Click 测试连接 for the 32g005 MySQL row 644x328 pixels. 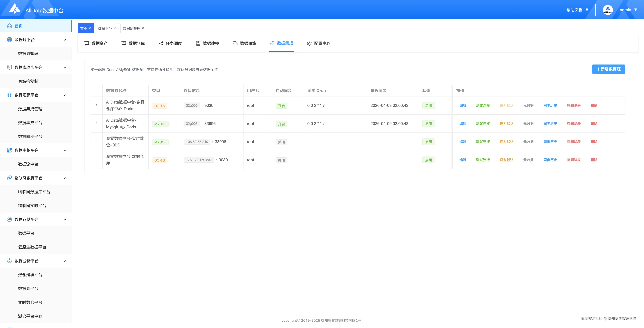pyautogui.click(x=483, y=124)
